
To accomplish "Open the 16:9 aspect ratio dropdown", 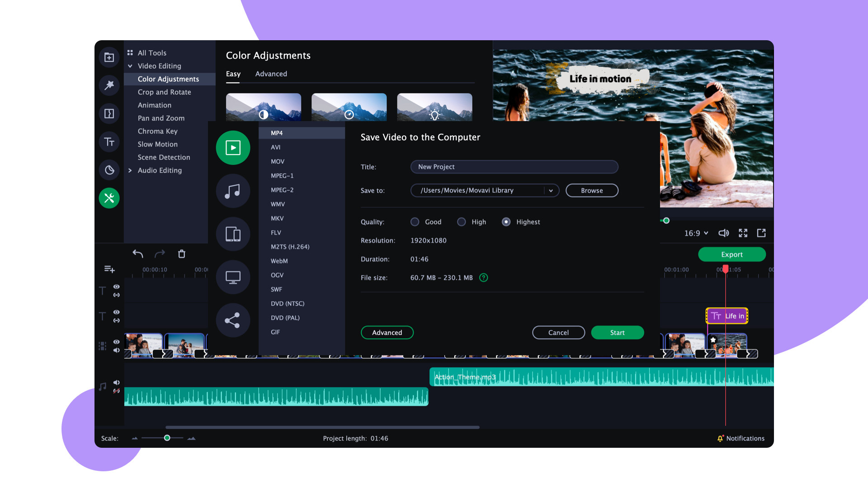I will click(696, 233).
